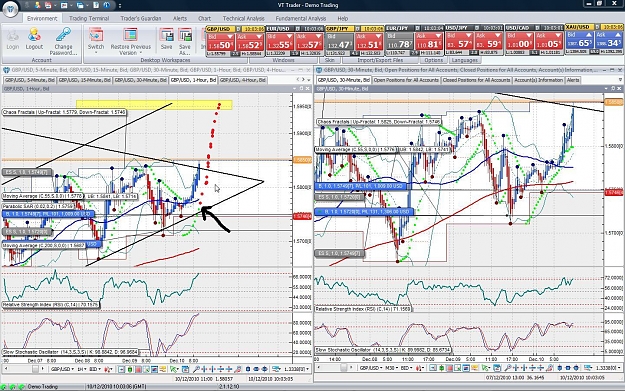
Task: Click the Restore Previous Version icon
Action: coord(130,35)
